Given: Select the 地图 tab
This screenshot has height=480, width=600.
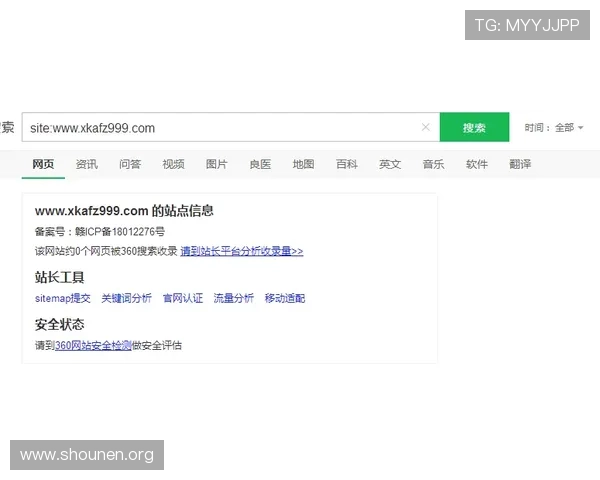Looking at the screenshot, I should click(x=303, y=164).
